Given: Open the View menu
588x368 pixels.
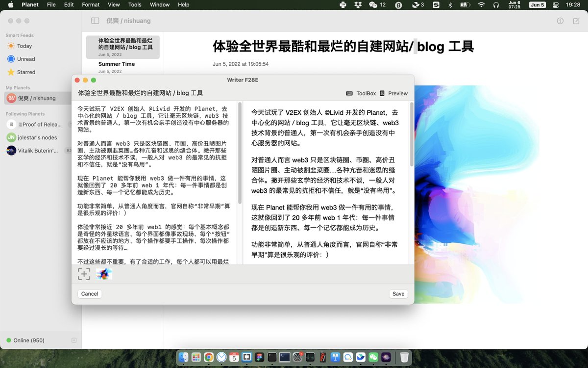Looking at the screenshot, I should click(114, 5).
